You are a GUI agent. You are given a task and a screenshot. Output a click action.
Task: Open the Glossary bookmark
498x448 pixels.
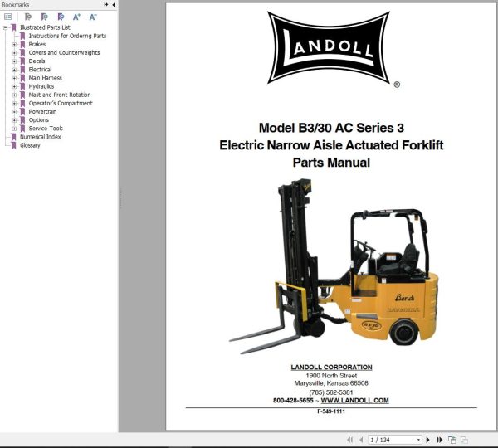pos(30,145)
